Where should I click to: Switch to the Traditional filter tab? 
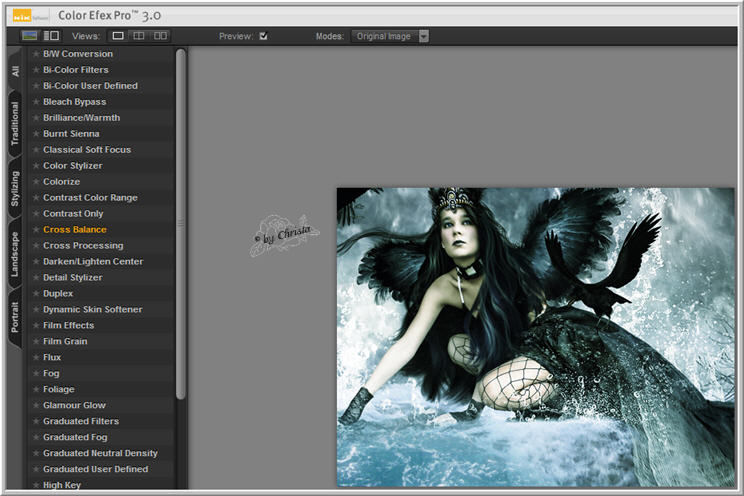coord(14,125)
